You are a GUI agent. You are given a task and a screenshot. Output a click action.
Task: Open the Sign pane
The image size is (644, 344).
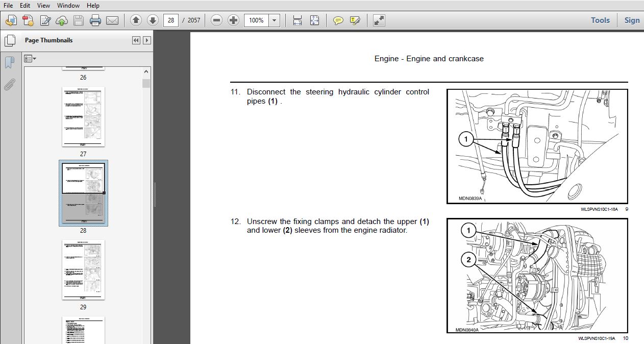pyautogui.click(x=632, y=20)
